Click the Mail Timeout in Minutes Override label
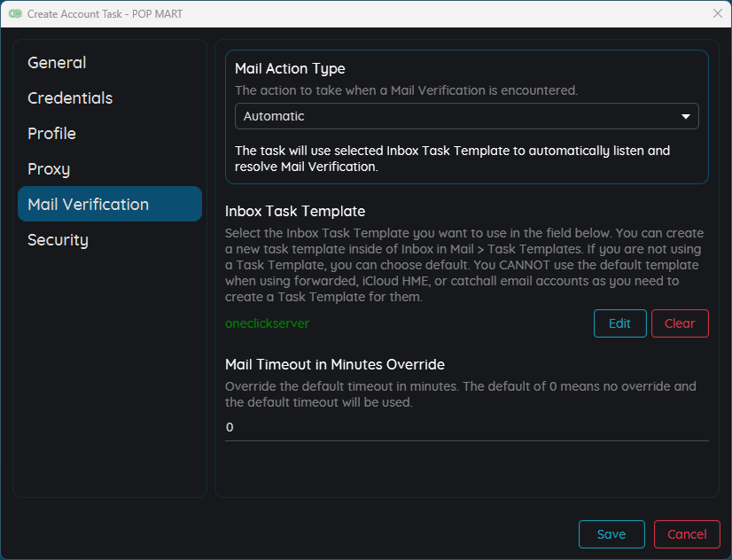The width and height of the screenshot is (732, 560). [x=335, y=364]
